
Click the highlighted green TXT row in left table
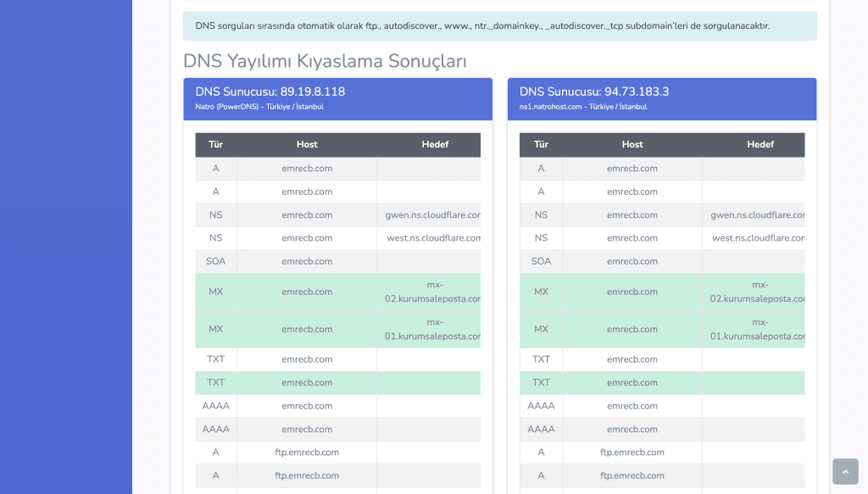[x=307, y=382]
